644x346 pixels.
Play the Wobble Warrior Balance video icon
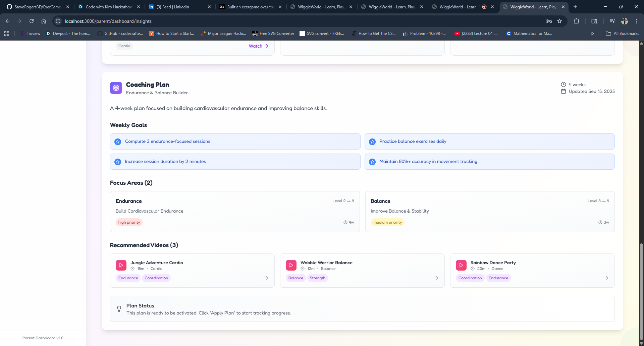(291, 265)
